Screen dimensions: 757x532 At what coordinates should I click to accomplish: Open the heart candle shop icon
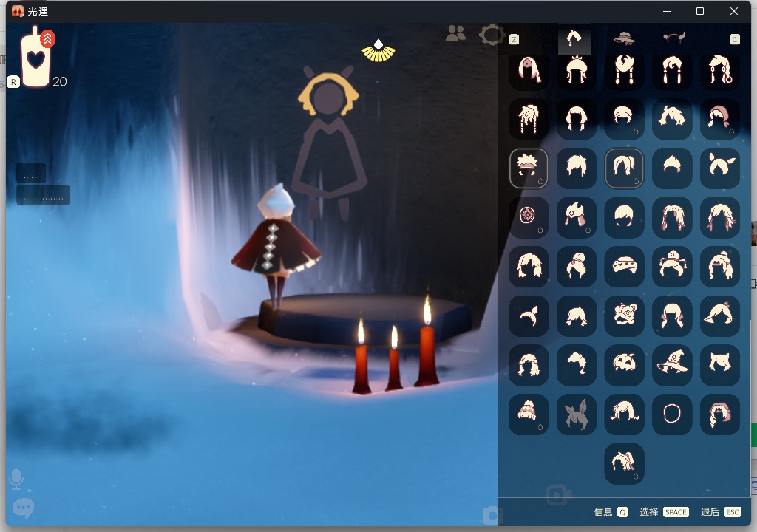point(37,58)
